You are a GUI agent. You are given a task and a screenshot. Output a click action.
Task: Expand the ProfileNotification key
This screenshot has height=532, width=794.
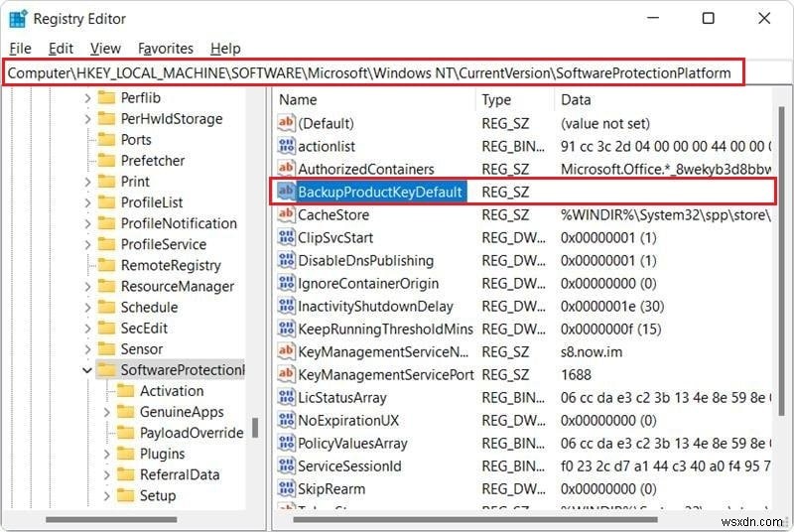(x=87, y=223)
